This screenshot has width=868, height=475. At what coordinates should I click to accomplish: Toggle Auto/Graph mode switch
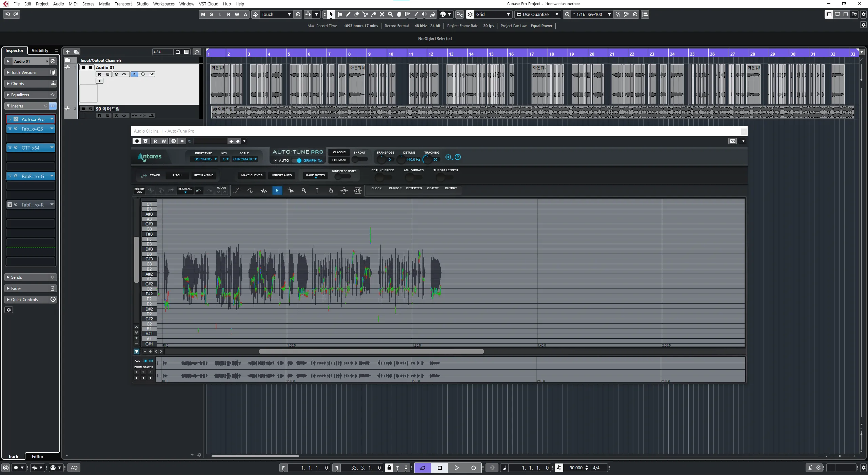[297, 160]
